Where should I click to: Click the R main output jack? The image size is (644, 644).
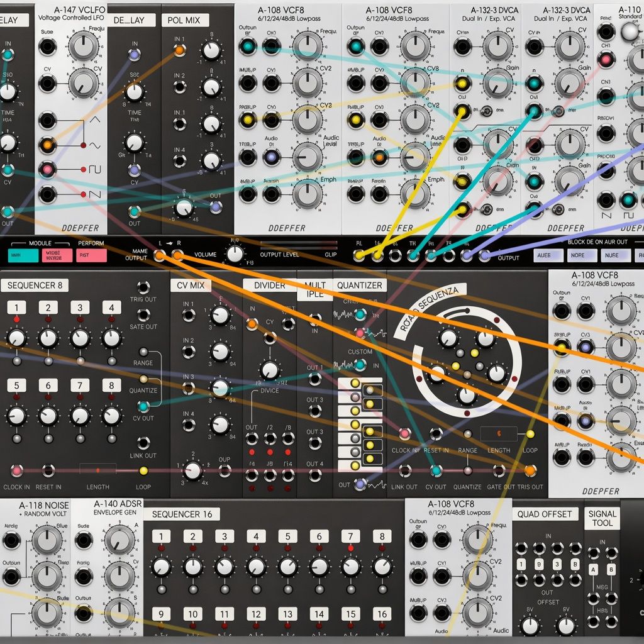coord(177,255)
